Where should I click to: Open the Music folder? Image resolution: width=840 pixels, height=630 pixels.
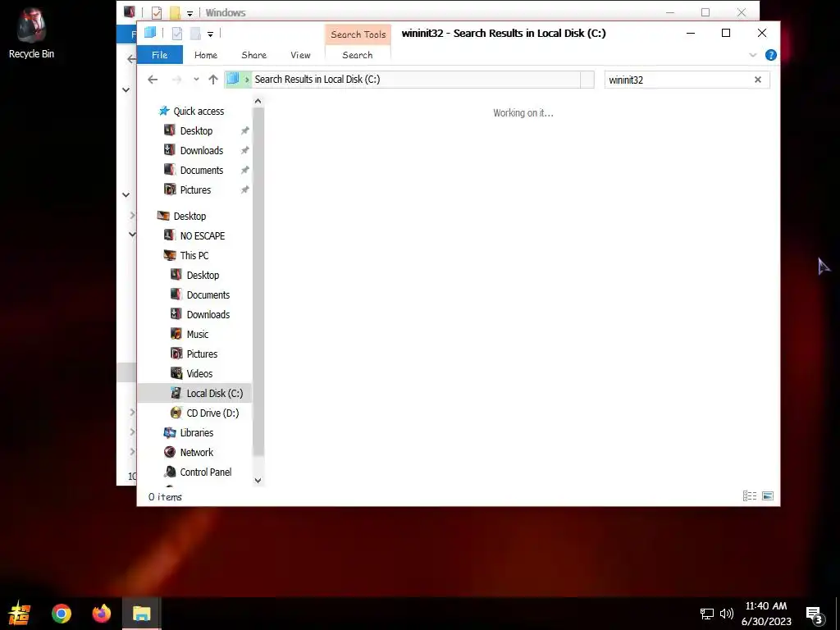[197, 335]
